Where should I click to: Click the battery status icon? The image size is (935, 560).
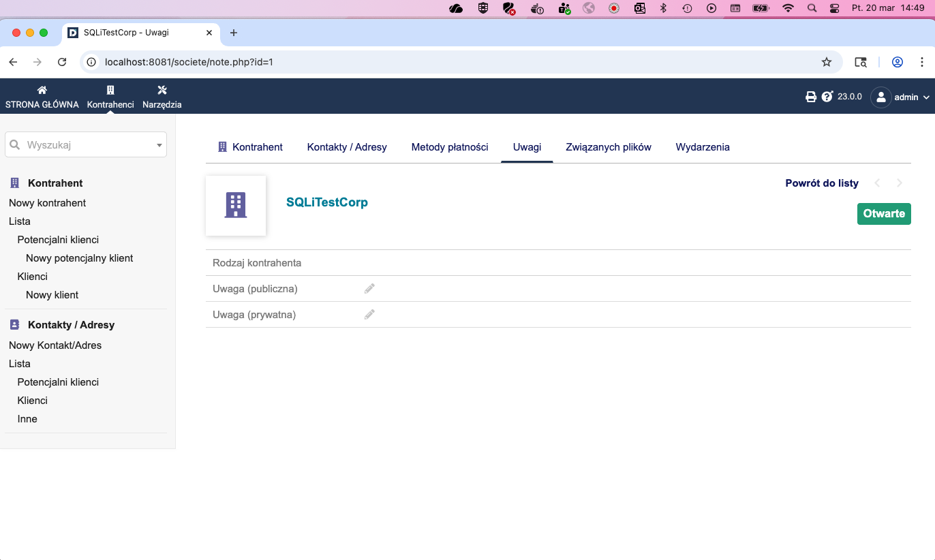(761, 8)
